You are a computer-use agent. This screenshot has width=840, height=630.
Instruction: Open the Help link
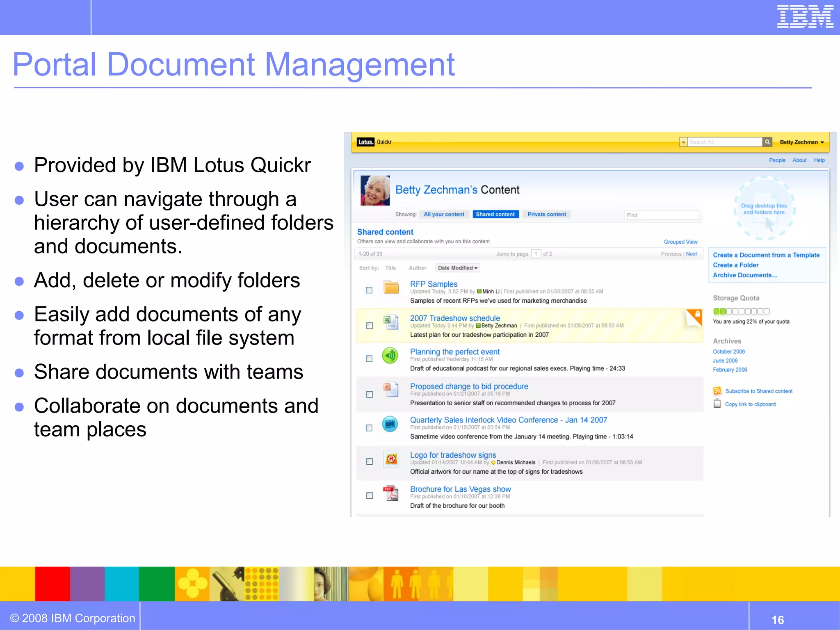[x=819, y=160]
